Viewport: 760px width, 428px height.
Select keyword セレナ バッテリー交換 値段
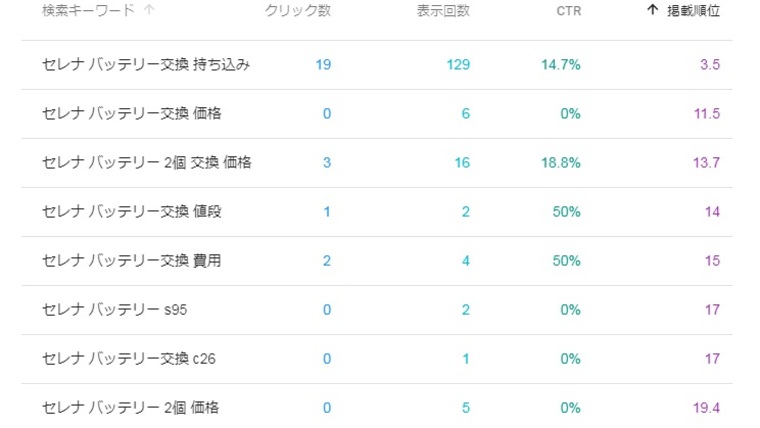pos(132,212)
